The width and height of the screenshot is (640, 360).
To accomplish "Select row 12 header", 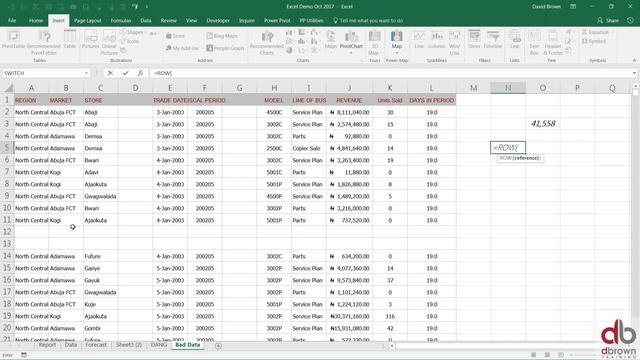I will coord(7,232).
